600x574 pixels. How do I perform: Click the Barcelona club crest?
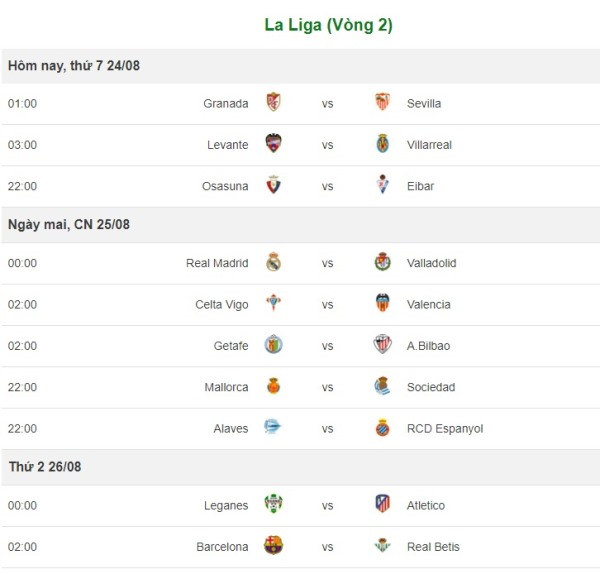coord(273,546)
